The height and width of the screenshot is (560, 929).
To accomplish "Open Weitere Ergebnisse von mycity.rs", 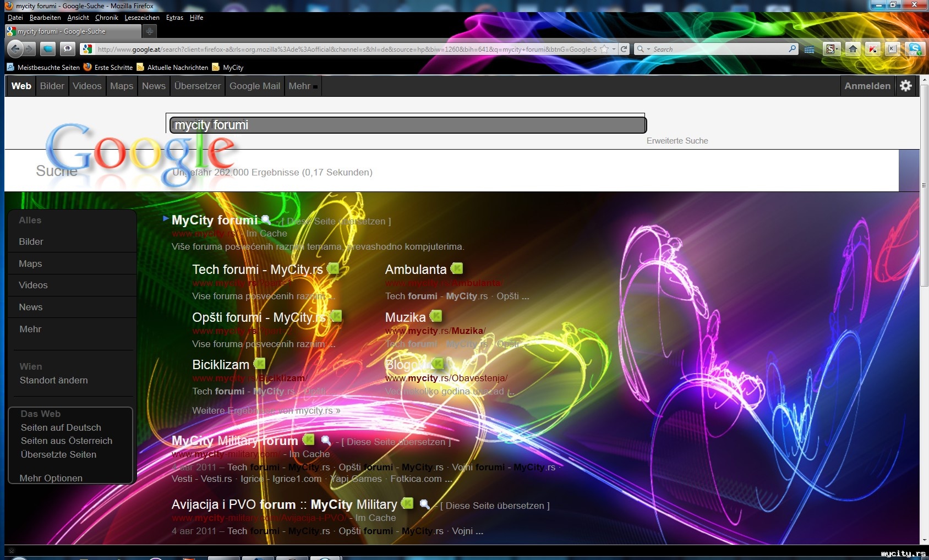I will point(266,410).
